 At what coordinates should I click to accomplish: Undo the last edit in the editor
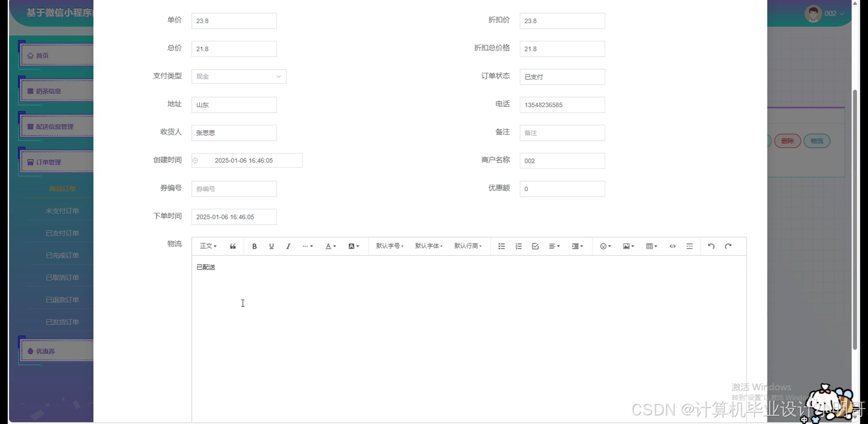point(711,246)
